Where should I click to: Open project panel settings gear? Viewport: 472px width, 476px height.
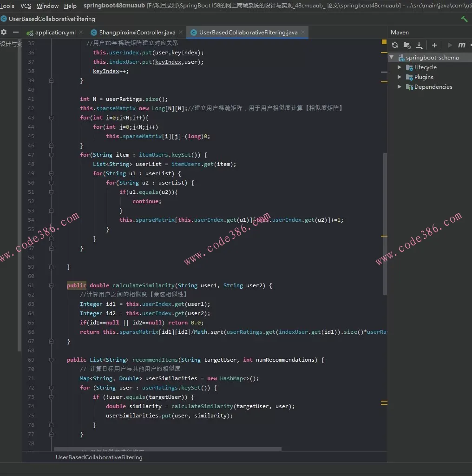[x=4, y=32]
